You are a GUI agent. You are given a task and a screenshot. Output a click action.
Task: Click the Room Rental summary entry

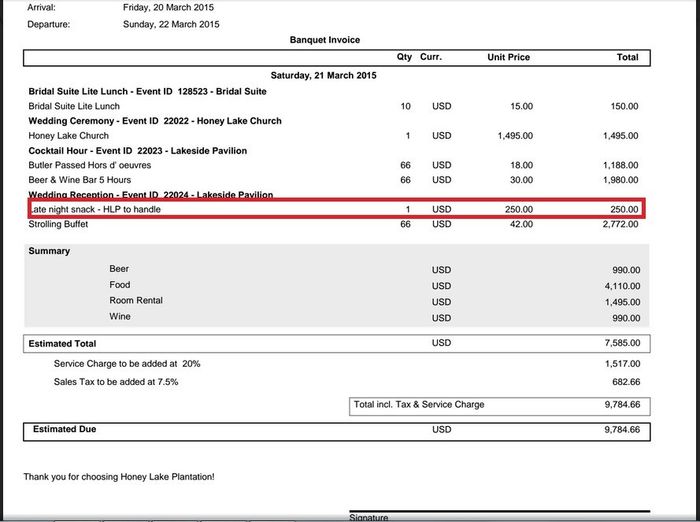point(136,301)
